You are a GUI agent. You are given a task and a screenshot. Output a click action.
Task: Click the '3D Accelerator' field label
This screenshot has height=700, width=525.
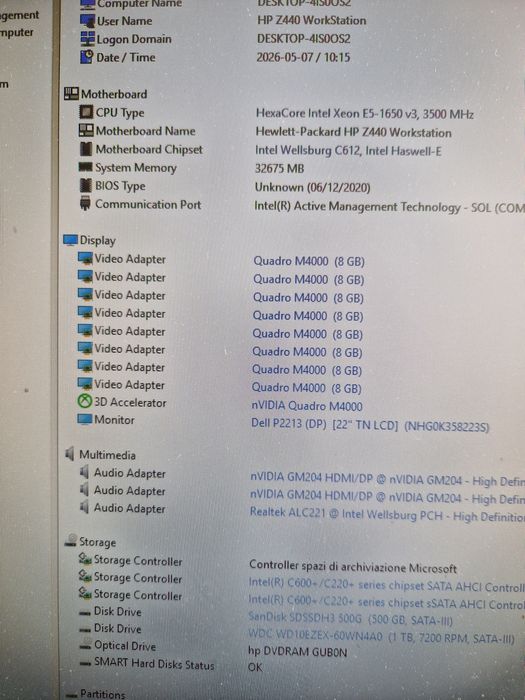[130, 402]
